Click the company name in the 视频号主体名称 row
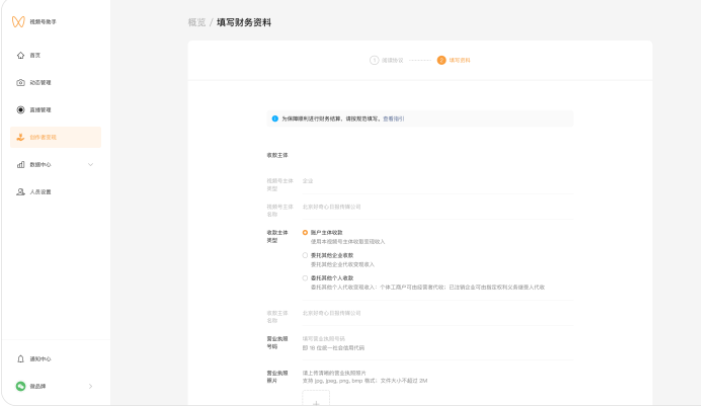The height and width of the screenshot is (408, 701). pos(332,207)
